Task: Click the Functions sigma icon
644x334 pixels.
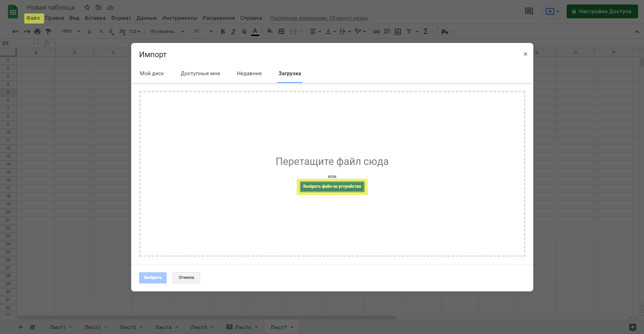Action: tap(426, 32)
